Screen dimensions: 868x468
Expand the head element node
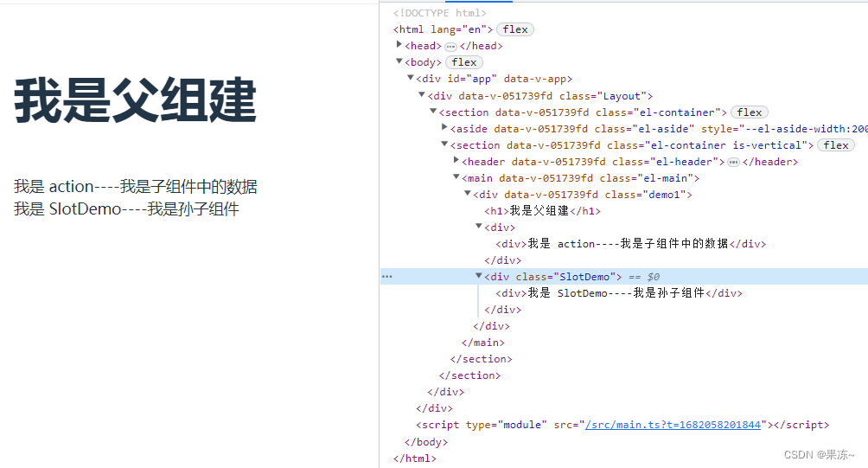tap(399, 45)
